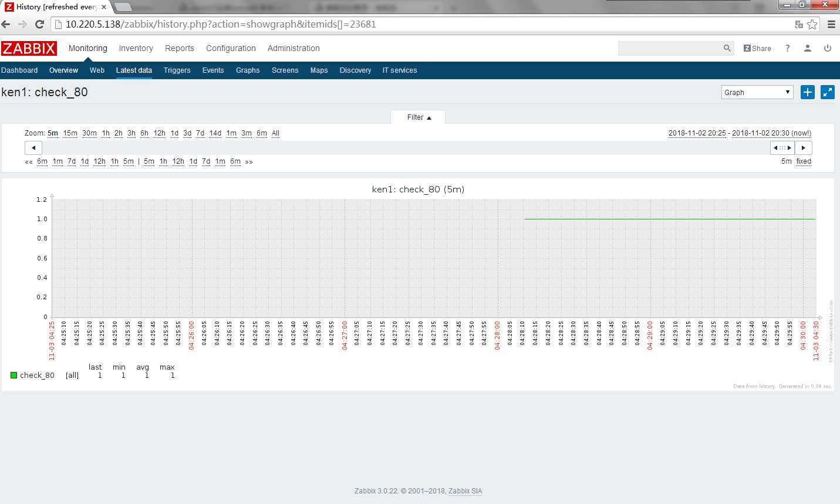Open the Administration menu

tap(294, 48)
